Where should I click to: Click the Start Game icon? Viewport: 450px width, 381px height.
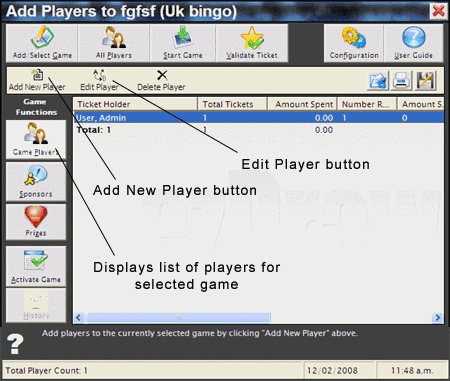pyautogui.click(x=183, y=43)
